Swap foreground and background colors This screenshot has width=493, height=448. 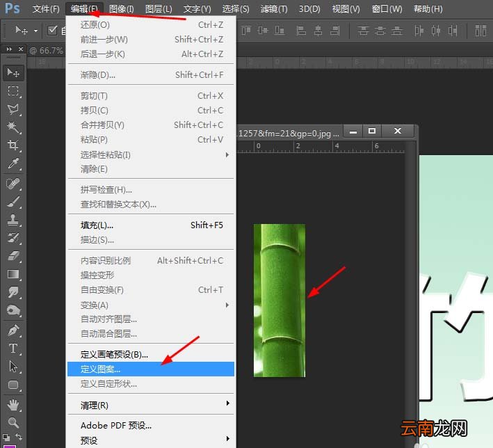click(19, 437)
